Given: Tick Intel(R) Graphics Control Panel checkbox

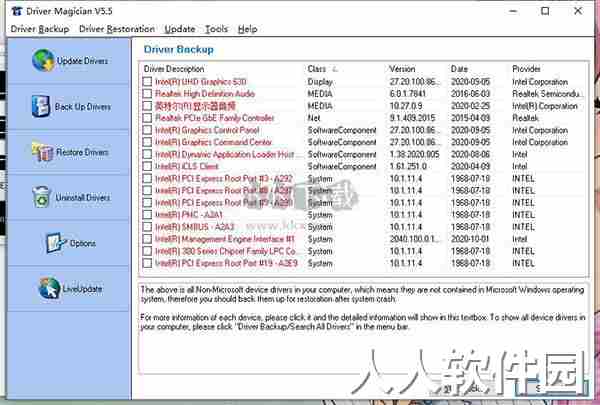Looking at the screenshot, I should 147,130.
